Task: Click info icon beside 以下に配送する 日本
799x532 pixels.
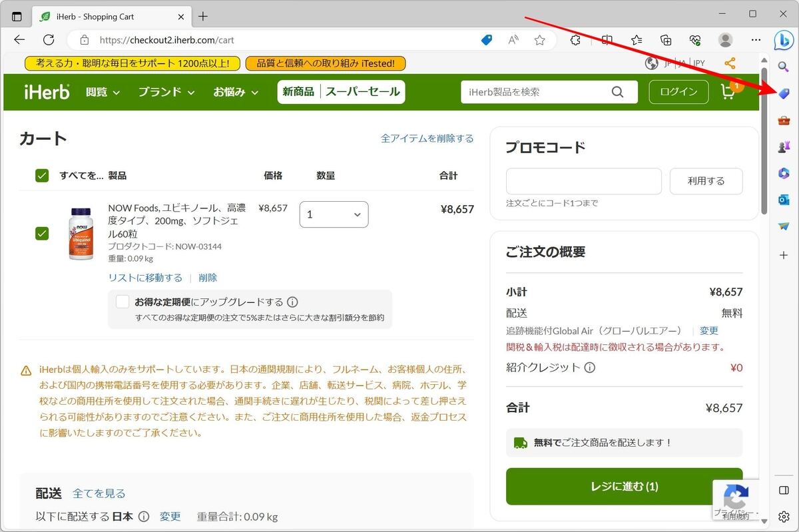Action: point(144,516)
